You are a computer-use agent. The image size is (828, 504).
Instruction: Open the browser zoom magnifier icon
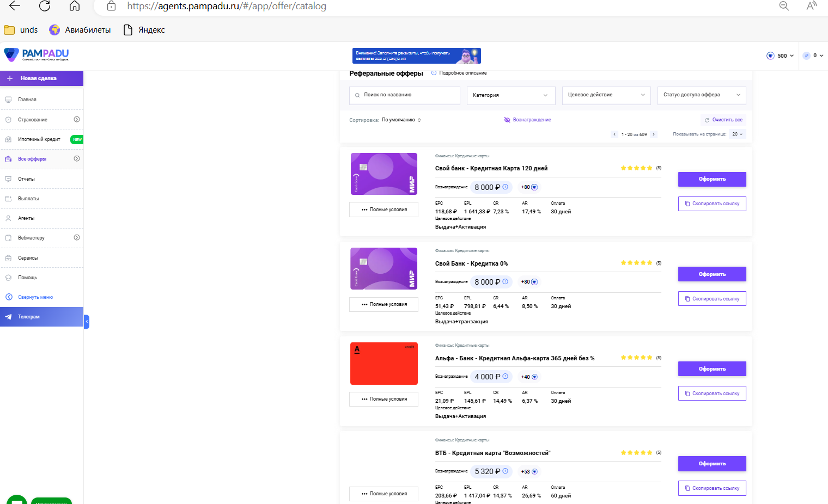coord(784,6)
